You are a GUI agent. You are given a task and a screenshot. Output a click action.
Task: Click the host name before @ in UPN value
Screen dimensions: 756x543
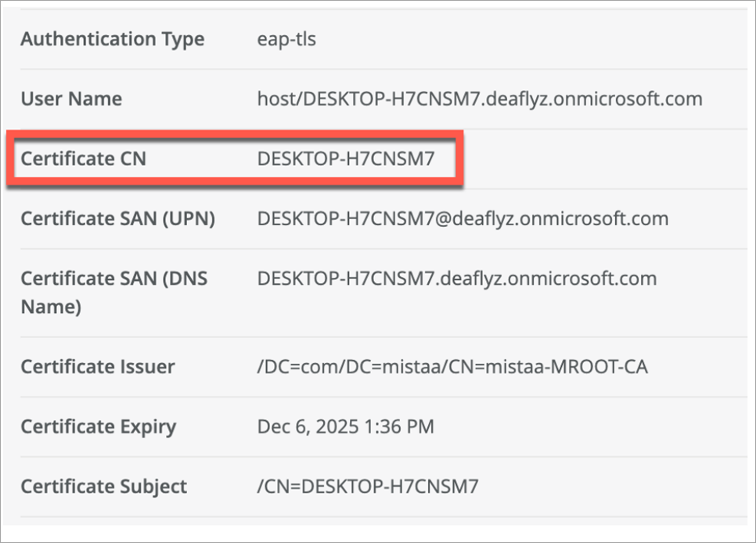(x=345, y=218)
